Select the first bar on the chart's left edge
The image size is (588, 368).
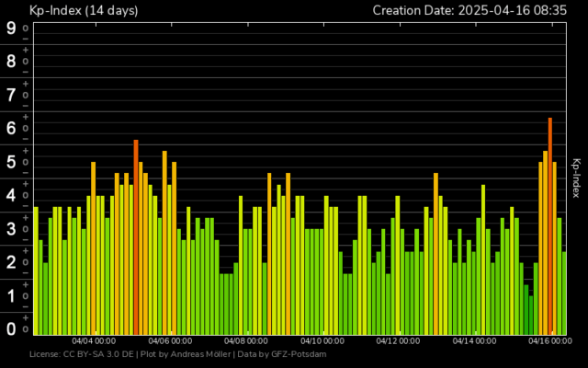pos(36,270)
